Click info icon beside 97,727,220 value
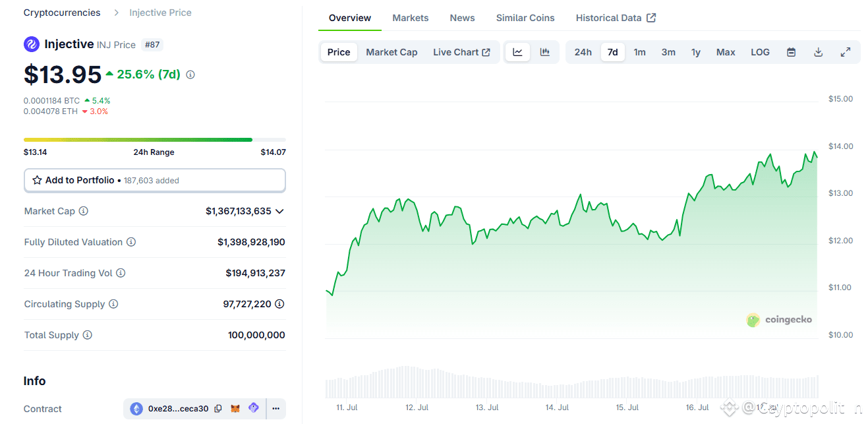868x424 pixels. pos(279,304)
